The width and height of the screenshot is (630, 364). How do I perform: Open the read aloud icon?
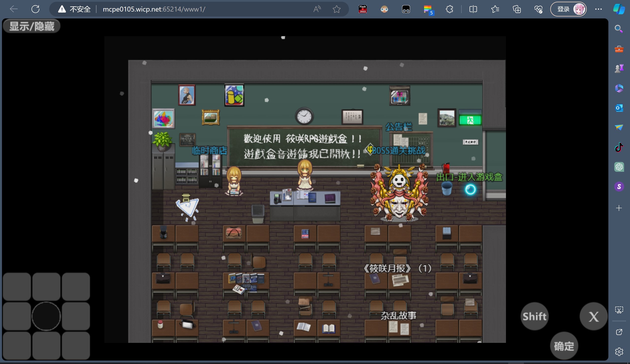317,9
